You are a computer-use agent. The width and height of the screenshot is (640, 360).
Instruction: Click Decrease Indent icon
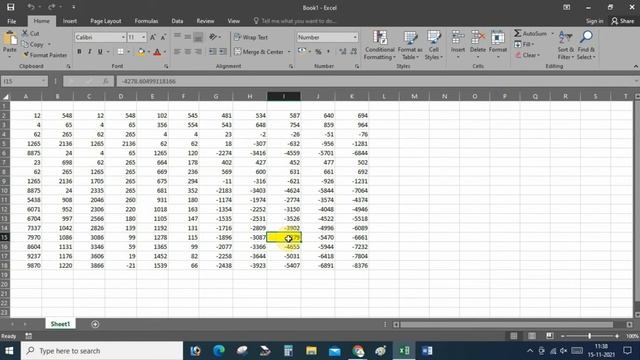tap(213, 52)
